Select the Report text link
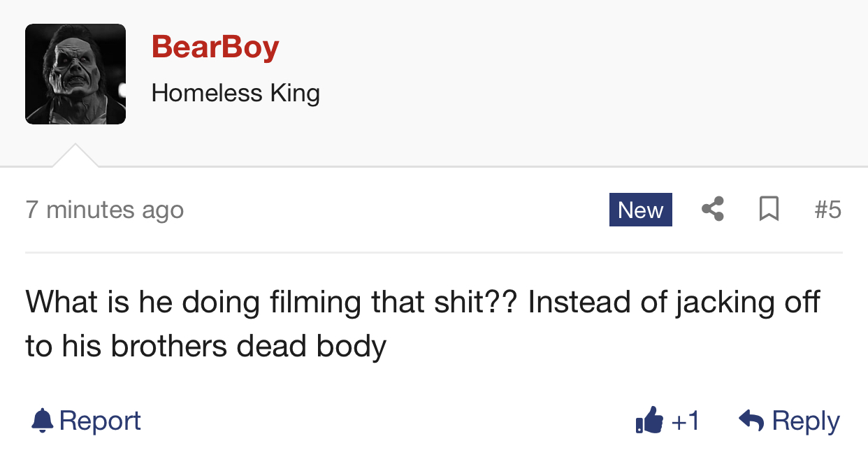Image resolution: width=868 pixels, height=471 pixels. coord(100,421)
